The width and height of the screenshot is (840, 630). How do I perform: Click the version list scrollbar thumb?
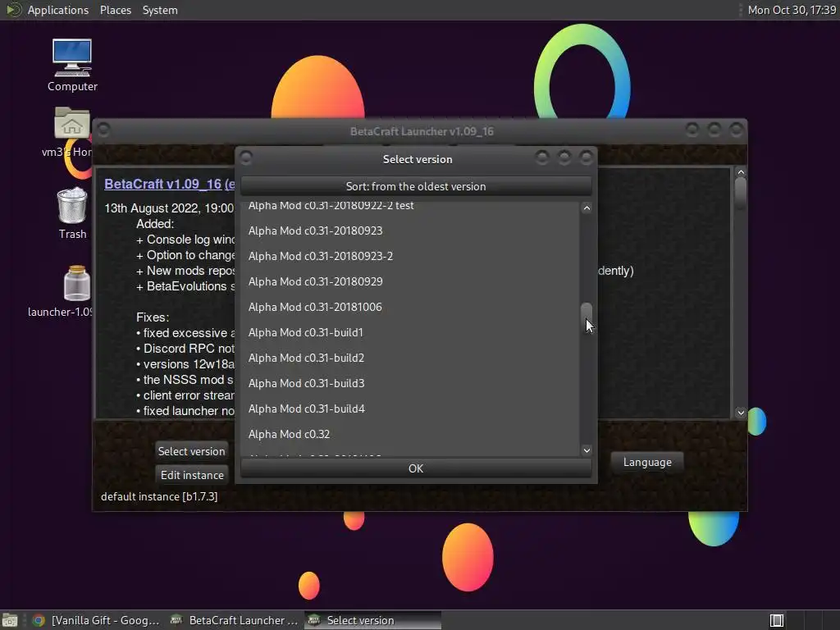587,318
